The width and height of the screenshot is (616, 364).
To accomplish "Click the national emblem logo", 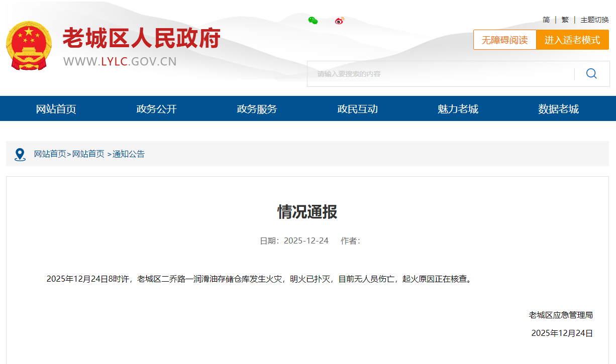I will tap(29, 46).
